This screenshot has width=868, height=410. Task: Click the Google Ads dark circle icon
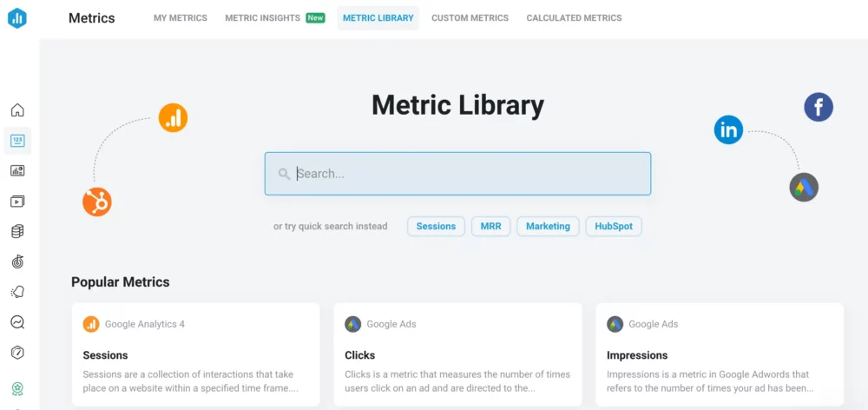[804, 188]
